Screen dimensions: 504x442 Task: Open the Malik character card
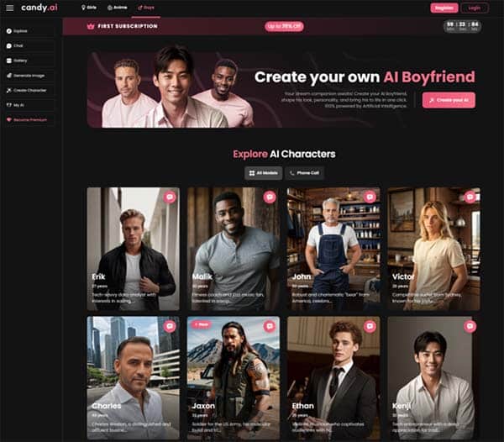[x=234, y=249]
